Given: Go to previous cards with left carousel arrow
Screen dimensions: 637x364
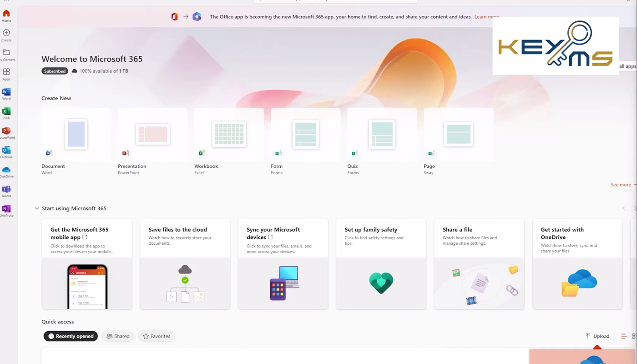Looking at the screenshot, I should pos(624,208).
